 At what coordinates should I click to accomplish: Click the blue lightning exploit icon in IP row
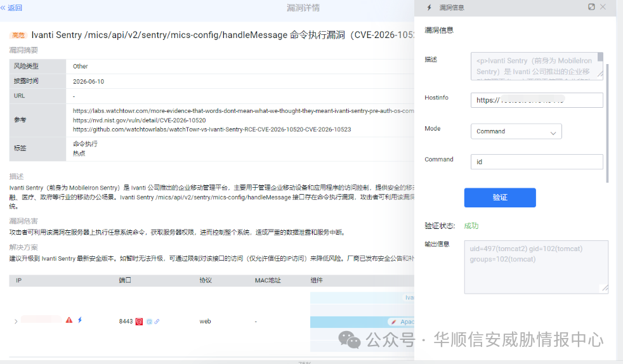(x=80, y=320)
